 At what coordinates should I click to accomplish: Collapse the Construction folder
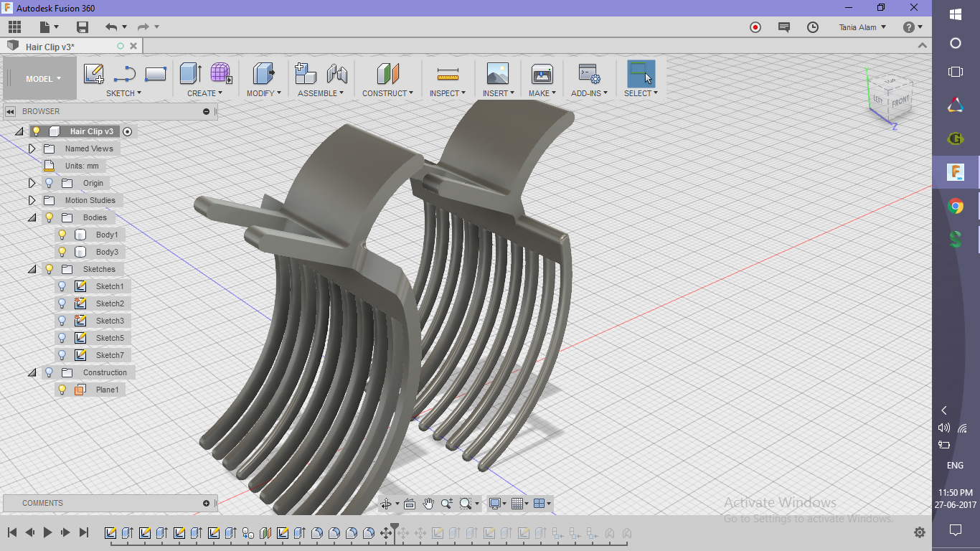[32, 372]
